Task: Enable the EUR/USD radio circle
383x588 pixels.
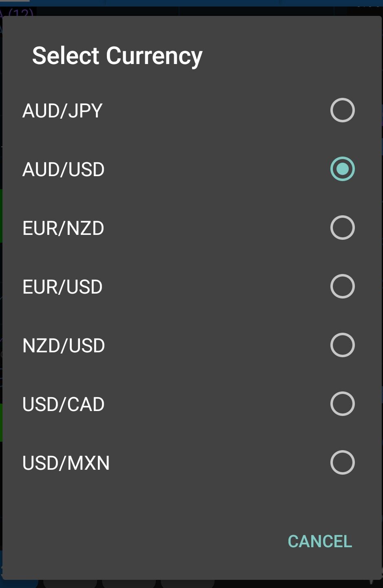Action: tap(342, 286)
